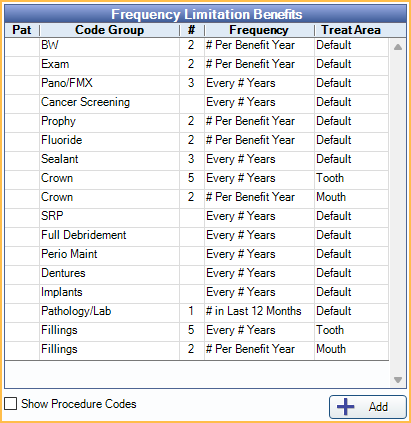Click the # column header
This screenshot has height=423, width=411.
pos(192,30)
